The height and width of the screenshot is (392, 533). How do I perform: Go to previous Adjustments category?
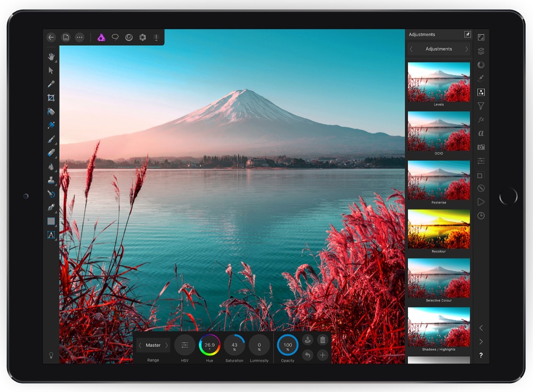pos(411,49)
